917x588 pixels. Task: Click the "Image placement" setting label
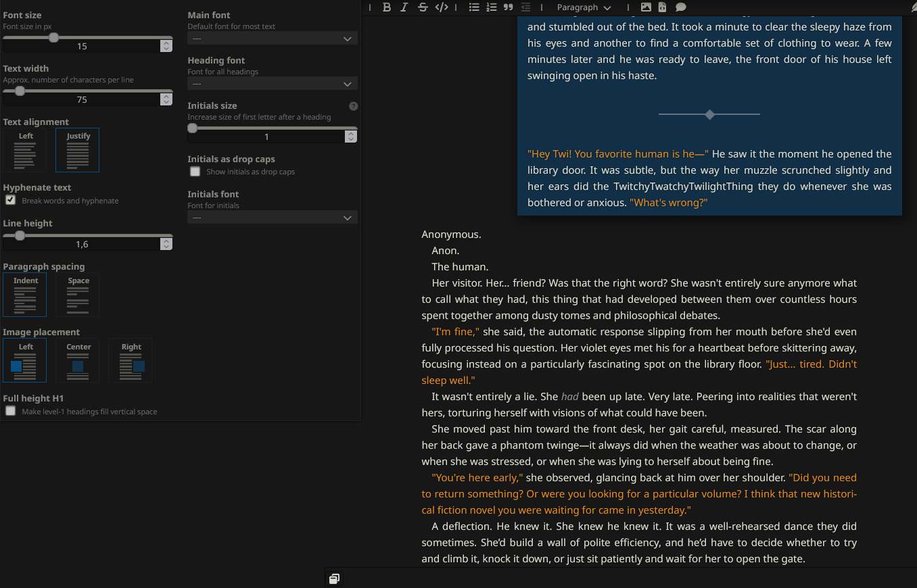click(x=41, y=333)
